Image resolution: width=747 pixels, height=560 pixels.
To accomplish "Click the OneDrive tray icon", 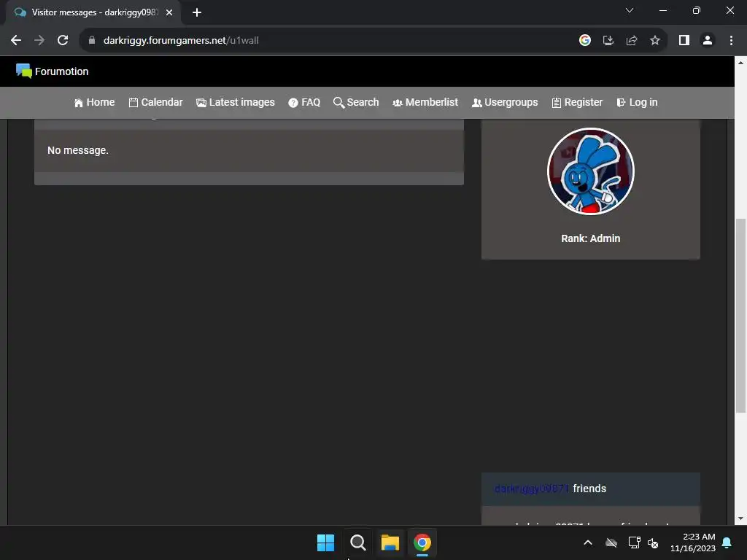I will point(611,542).
